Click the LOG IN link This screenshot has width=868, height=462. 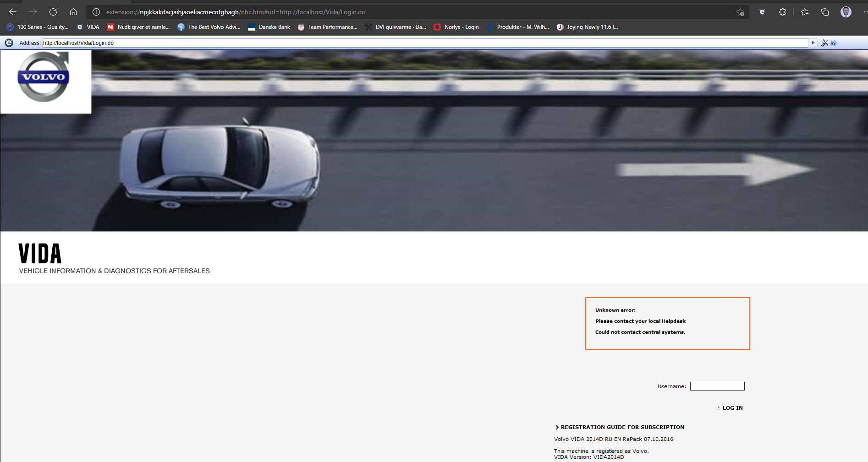point(732,408)
